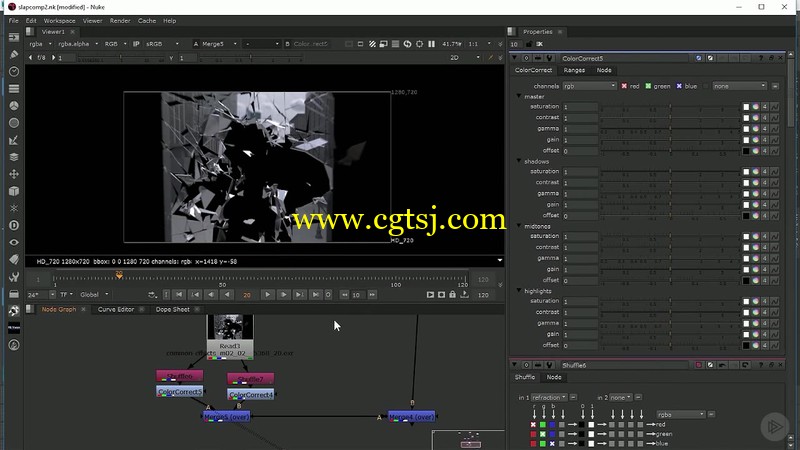The image size is (800, 450).
Task: Adjust the master gain slider
Action: [x=670, y=140]
